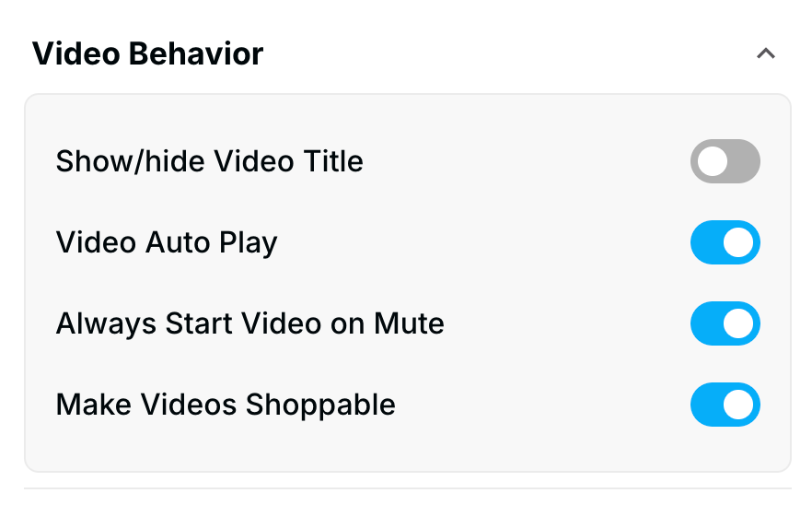The image size is (812, 505).
Task: Click the Video Behavior section heading
Action: click(147, 54)
